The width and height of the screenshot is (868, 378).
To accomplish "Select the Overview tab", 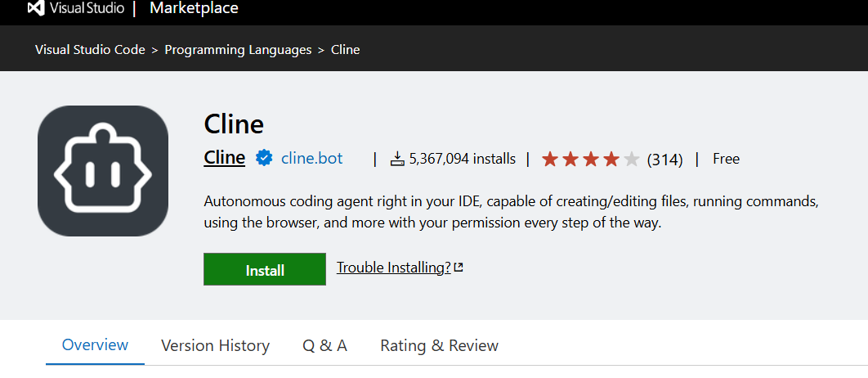I will 95,345.
